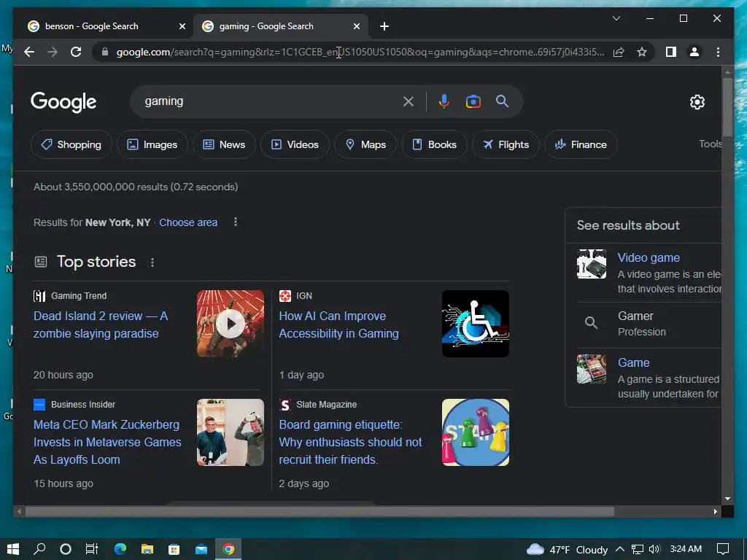
Task: Filter results by Shopping
Action: 71,144
